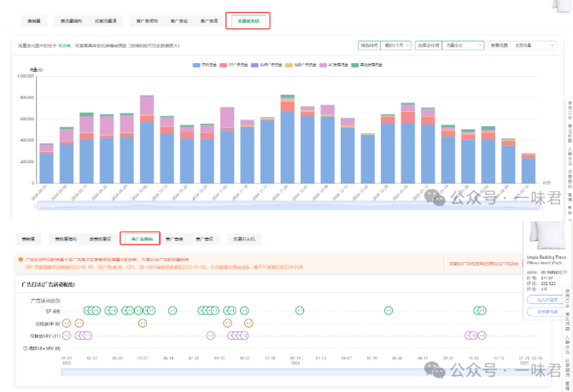Click the leftmost purple circle in 仅投放SBV row
Image resolution: width=573 pixels, height=392 pixels.
pyautogui.click(x=68, y=336)
